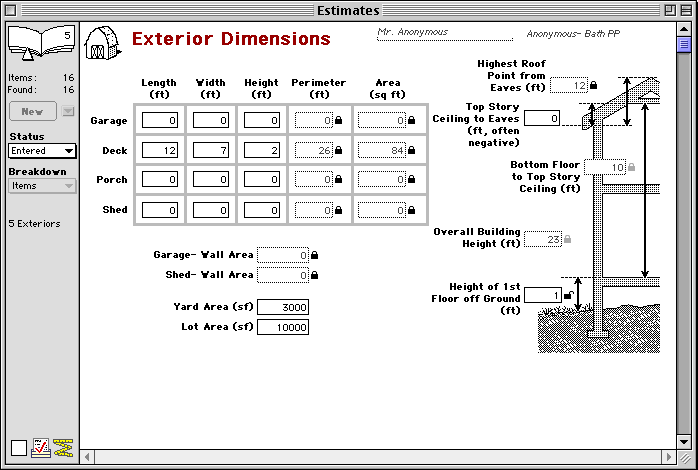This screenshot has height=470, width=698.
Task: Click the yellow folding ruler icon
Action: coord(64,448)
